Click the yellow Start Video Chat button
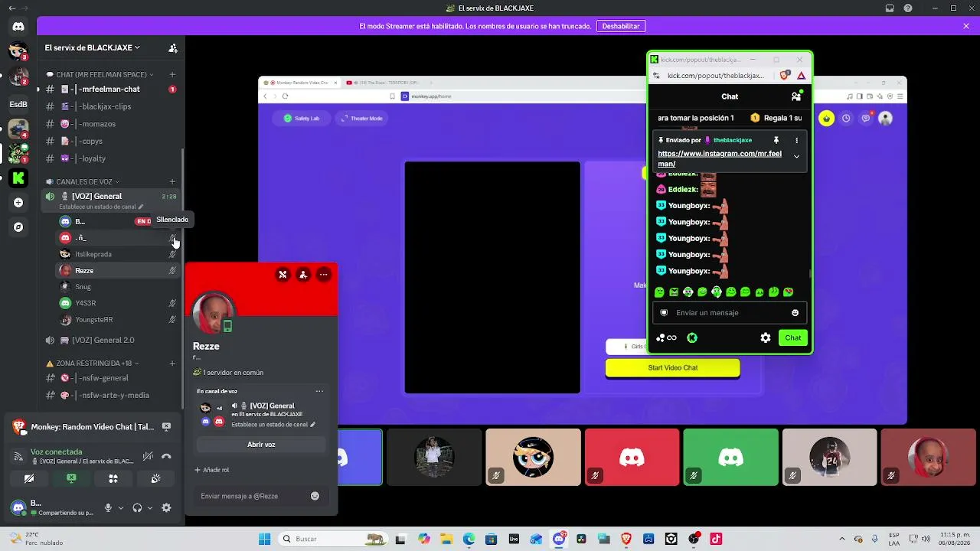Screen dimensions: 980x551 pos(673,368)
